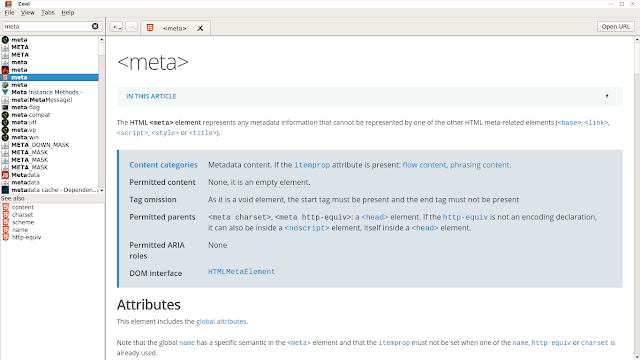Click into the meta search input field
This screenshot has height=360, width=640.
point(47,26)
